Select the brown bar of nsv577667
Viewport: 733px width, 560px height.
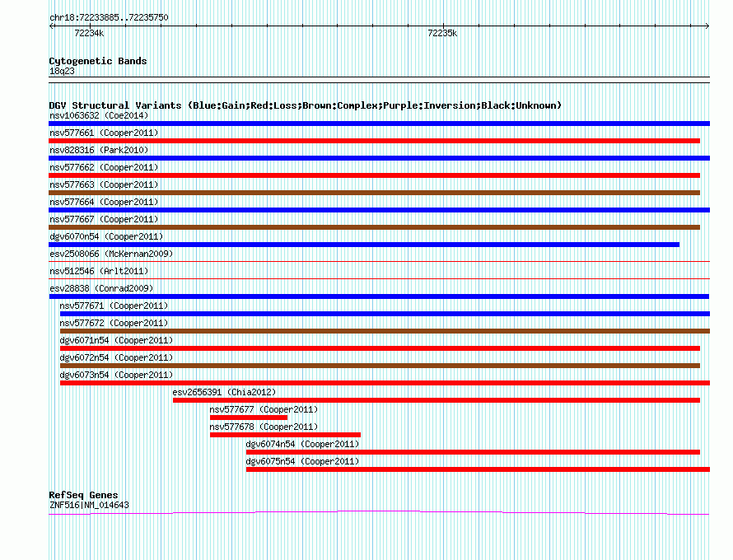tap(374, 227)
